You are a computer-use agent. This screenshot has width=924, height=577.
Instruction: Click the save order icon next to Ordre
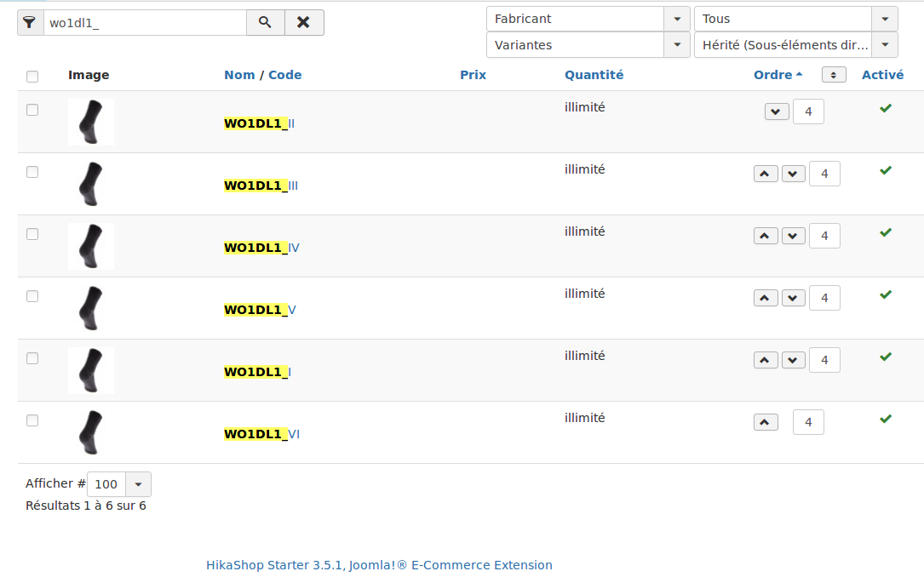tap(833, 75)
